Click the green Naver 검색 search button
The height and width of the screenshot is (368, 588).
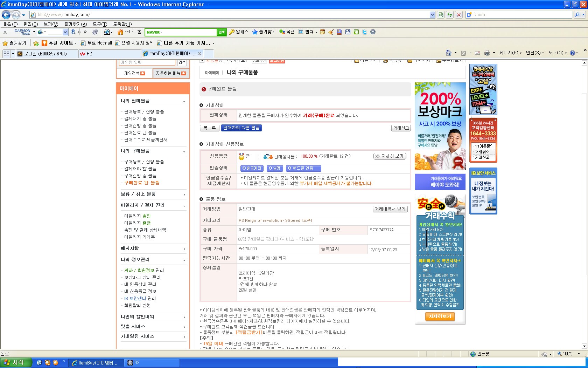pyautogui.click(x=222, y=32)
